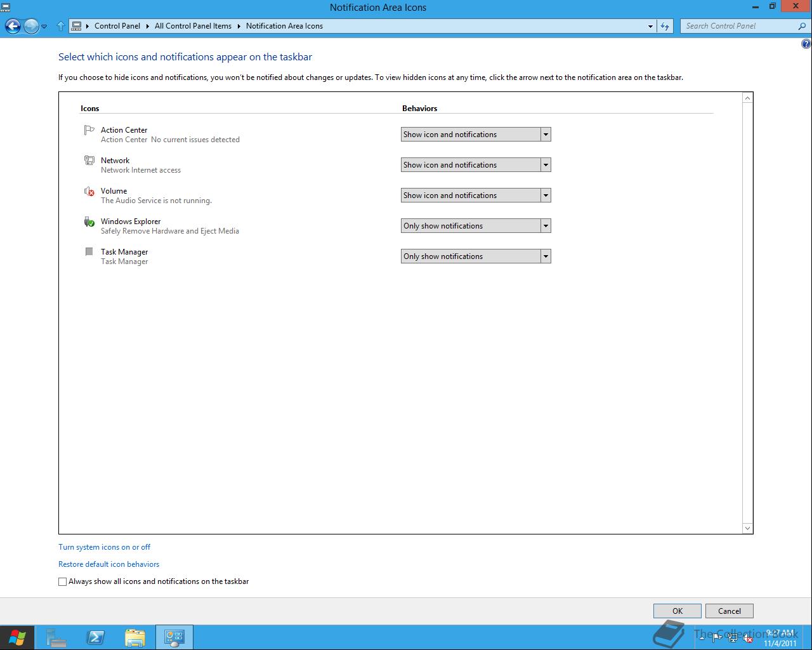Click the Refresh button beside address bar

pyautogui.click(x=665, y=26)
